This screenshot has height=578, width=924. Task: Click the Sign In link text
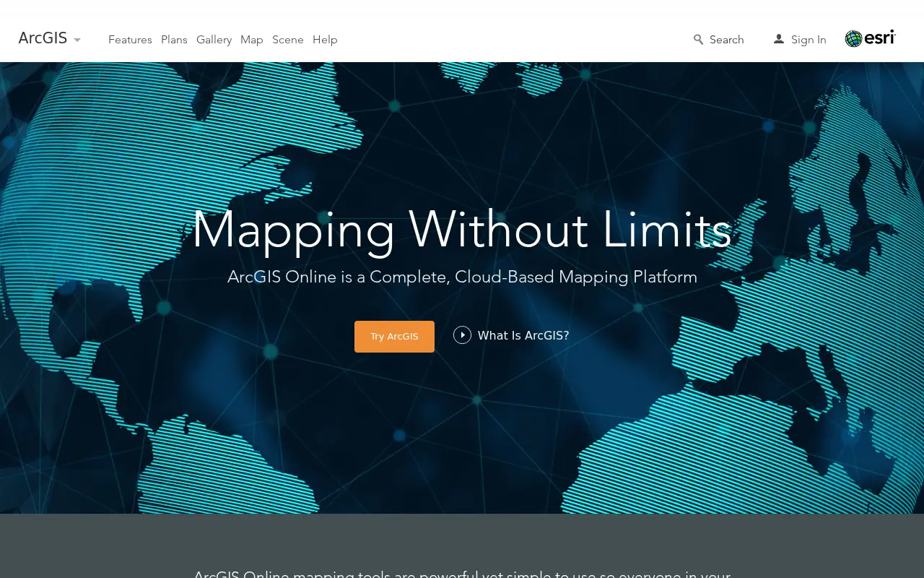808,40
